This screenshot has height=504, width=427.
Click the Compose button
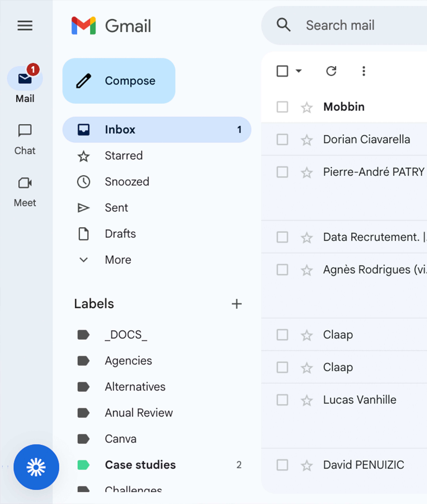coord(119,81)
